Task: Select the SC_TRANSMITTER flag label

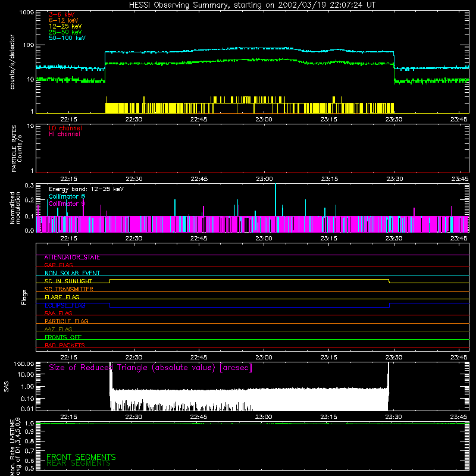Action: pos(69,289)
